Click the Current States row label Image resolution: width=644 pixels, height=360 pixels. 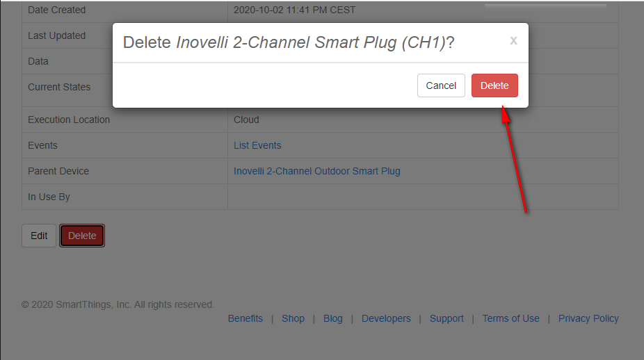[x=59, y=87]
